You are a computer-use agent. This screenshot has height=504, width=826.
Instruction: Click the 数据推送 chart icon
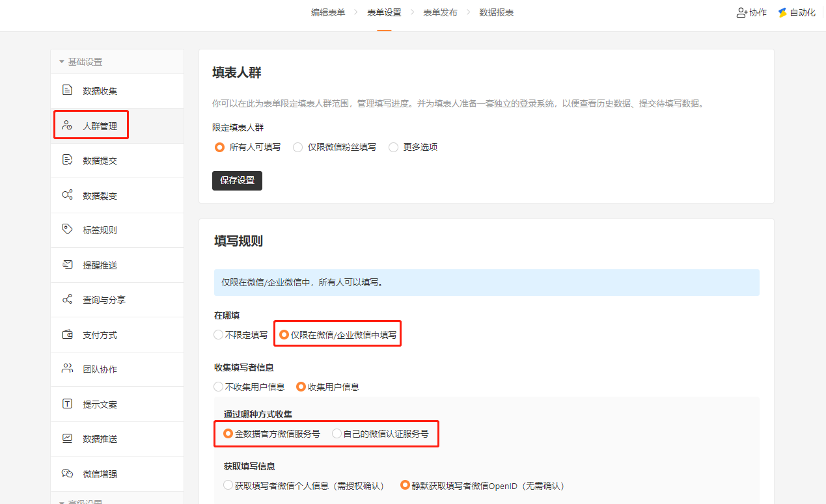point(67,438)
